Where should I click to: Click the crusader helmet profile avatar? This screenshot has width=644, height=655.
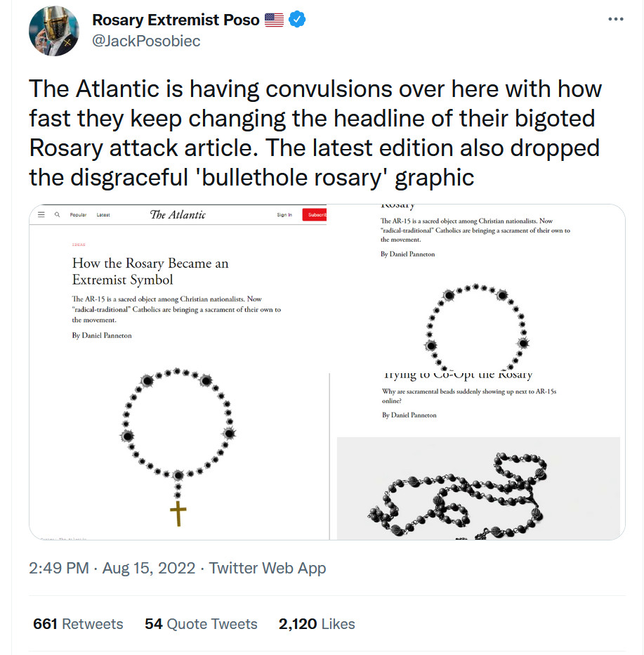pos(53,32)
